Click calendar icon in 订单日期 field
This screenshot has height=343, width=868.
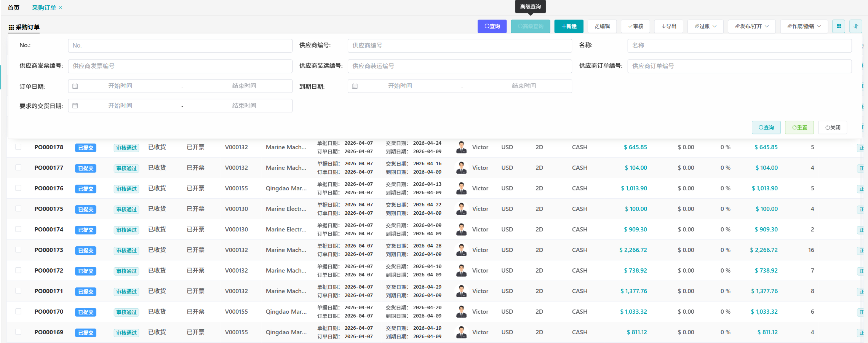[75, 86]
